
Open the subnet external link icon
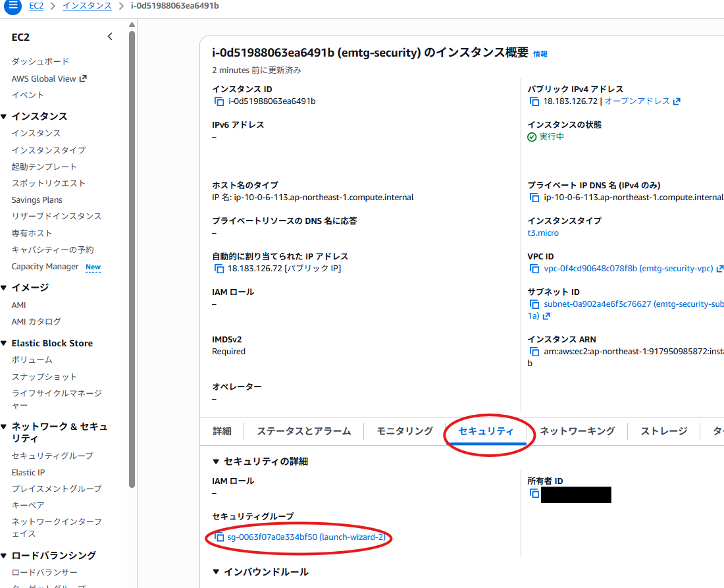(x=547, y=316)
